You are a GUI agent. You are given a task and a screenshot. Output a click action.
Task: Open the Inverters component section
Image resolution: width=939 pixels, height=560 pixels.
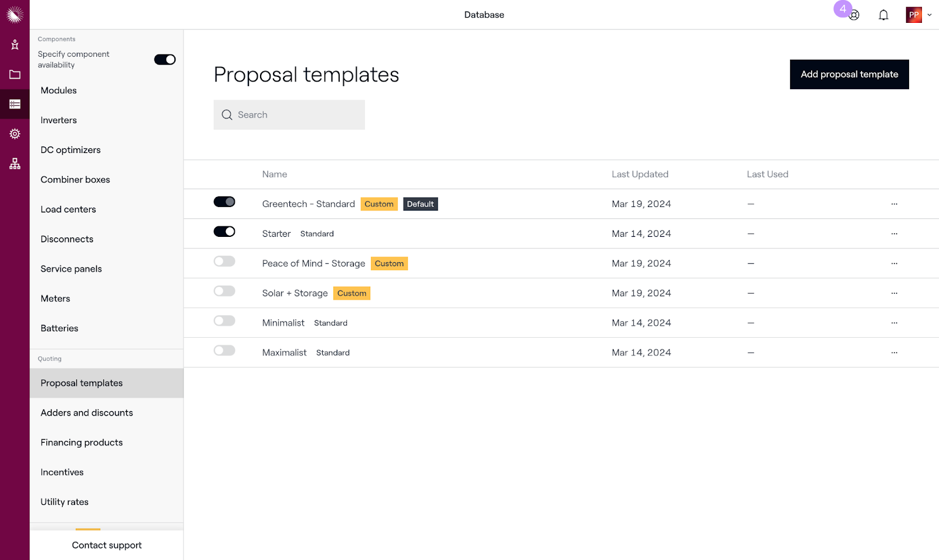[x=59, y=120]
